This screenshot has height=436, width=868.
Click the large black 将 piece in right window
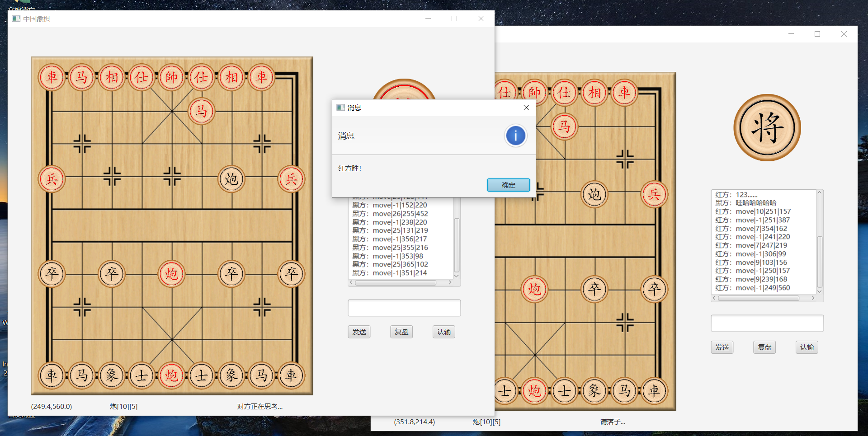(x=767, y=128)
